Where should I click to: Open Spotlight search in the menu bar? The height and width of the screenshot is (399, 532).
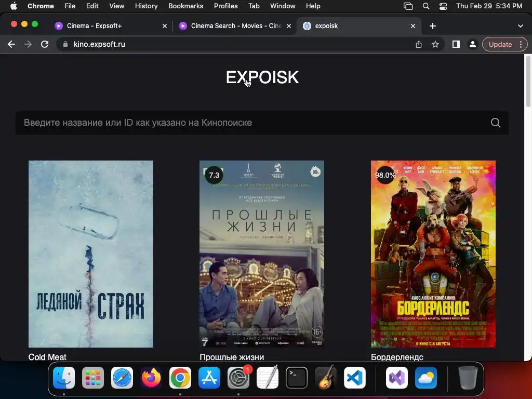click(x=426, y=6)
